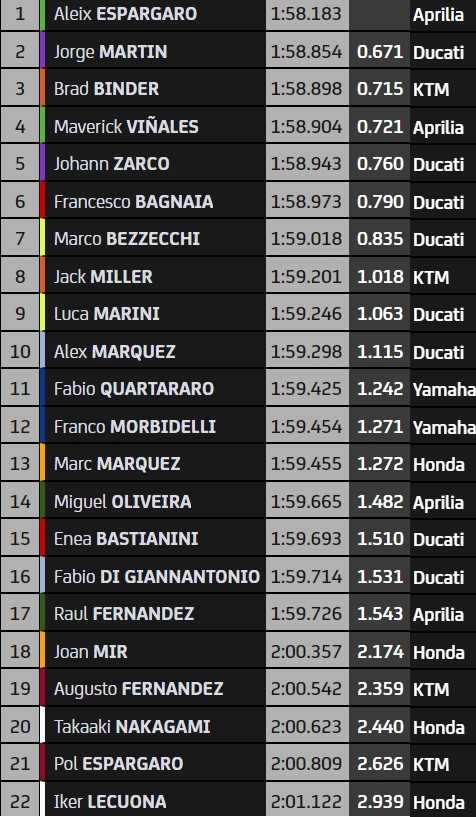
Task: Select Jorge MARTIN in second place
Action: (x=110, y=52)
